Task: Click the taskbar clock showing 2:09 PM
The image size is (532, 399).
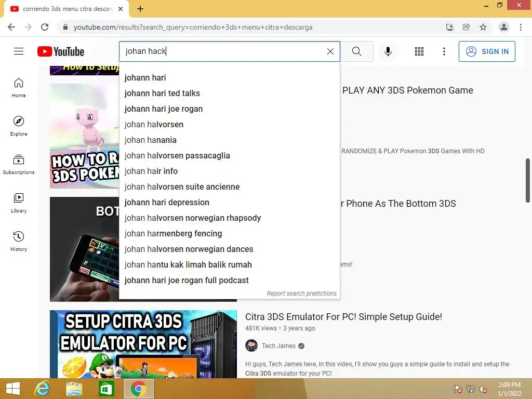Action: (509, 389)
